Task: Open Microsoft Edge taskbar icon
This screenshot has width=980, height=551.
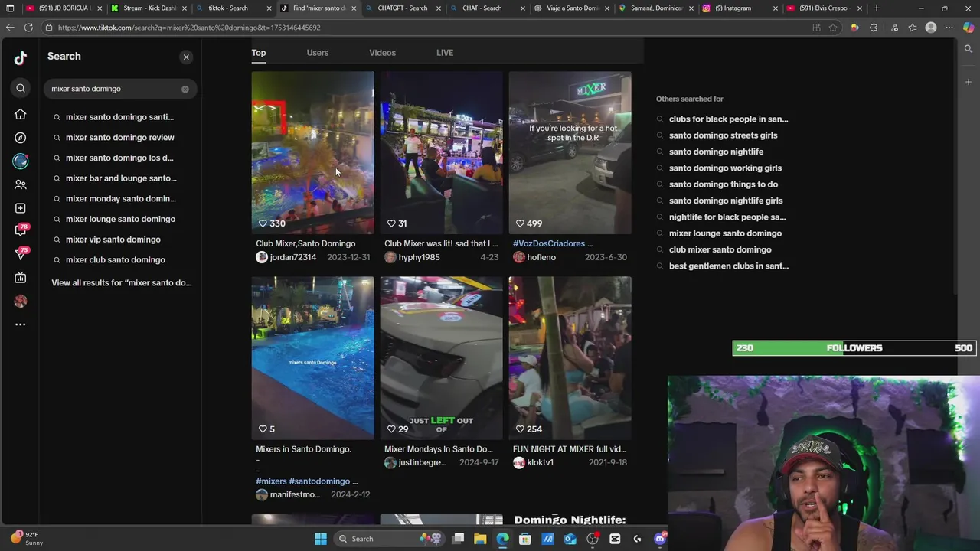Action: click(x=502, y=539)
